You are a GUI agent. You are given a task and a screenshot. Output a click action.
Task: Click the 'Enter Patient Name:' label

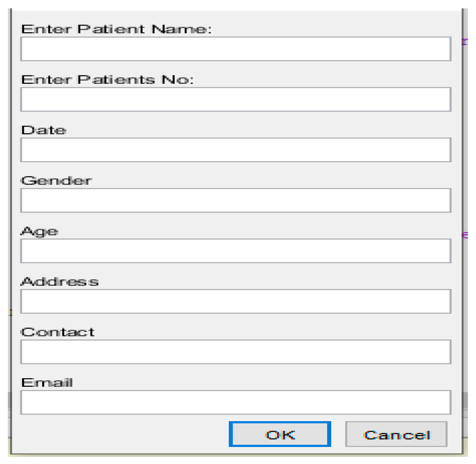click(116, 29)
